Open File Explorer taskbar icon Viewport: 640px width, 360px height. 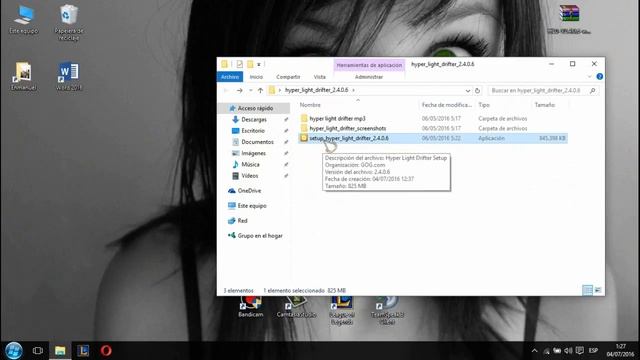click(60, 351)
